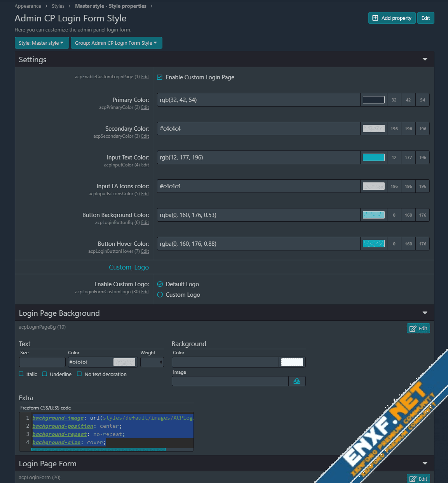Image resolution: width=448 pixels, height=483 pixels.
Task: Click the Edit button in page header
Action: [x=425, y=18]
